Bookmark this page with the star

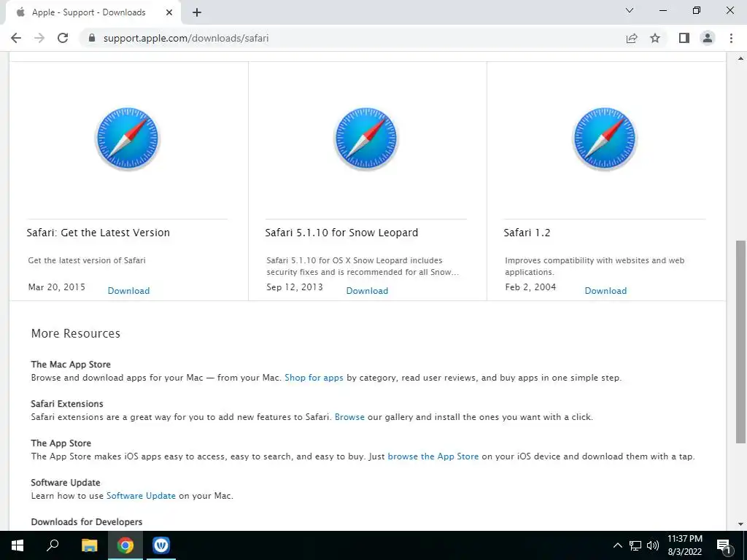655,38
